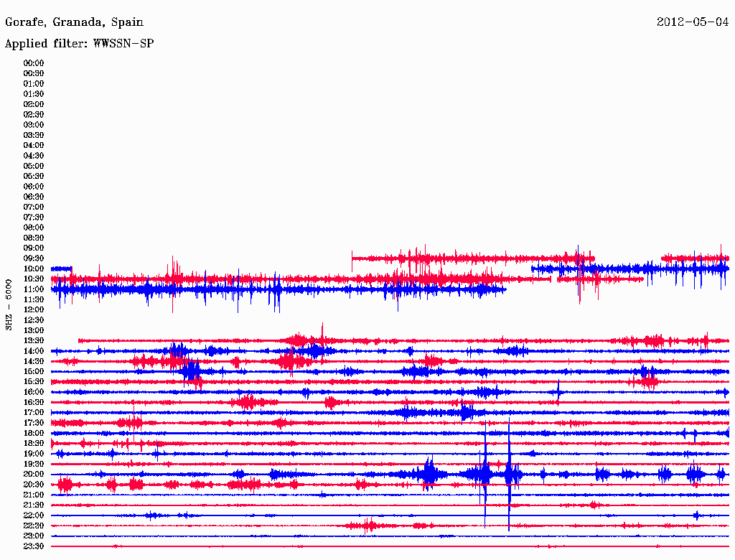Click the 21:30 time label
735x560 pixels.
pyautogui.click(x=34, y=505)
